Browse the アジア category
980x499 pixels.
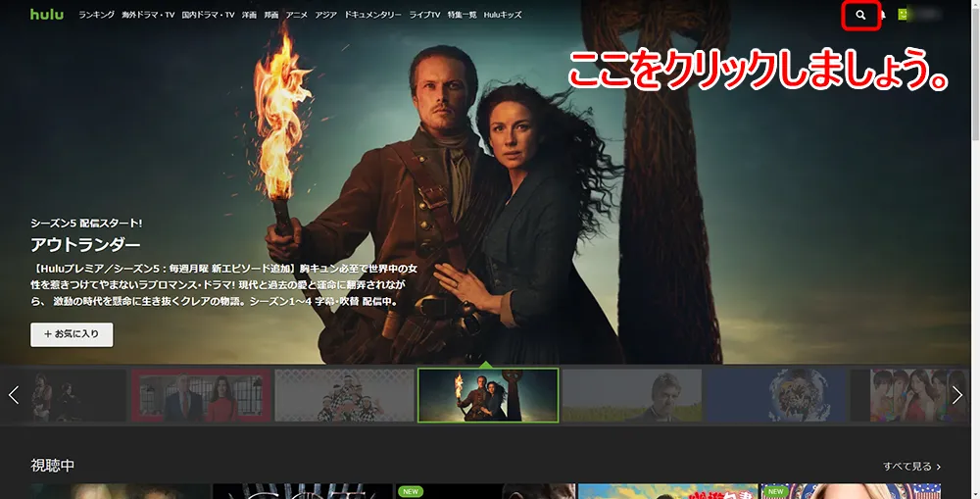(x=325, y=15)
